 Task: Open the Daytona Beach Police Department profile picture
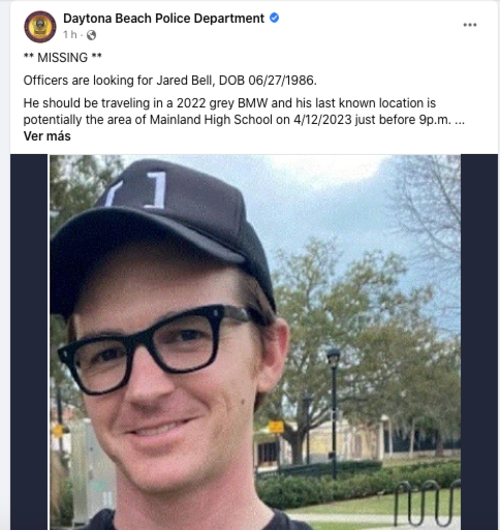40,27
